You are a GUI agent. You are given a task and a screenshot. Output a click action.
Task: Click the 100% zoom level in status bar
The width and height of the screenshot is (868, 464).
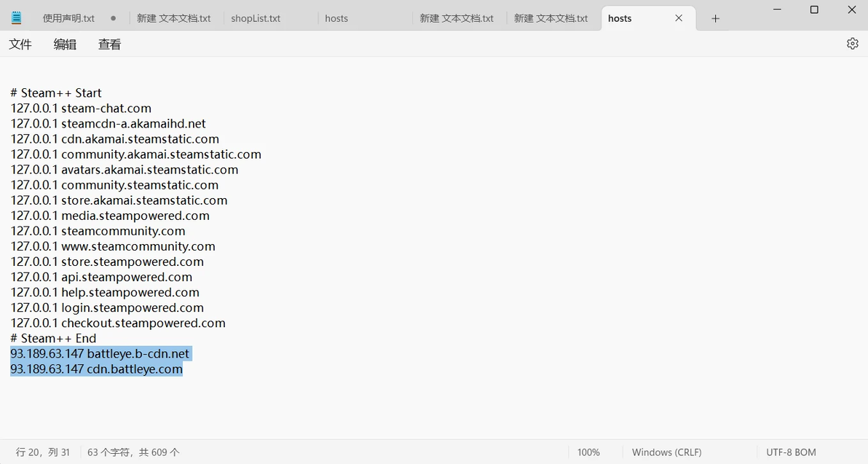(x=588, y=452)
